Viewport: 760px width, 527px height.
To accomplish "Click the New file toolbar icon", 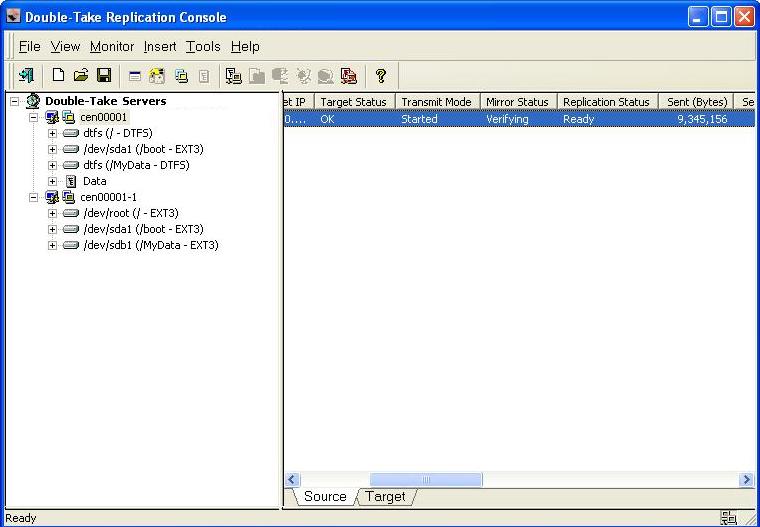I will coord(58,75).
